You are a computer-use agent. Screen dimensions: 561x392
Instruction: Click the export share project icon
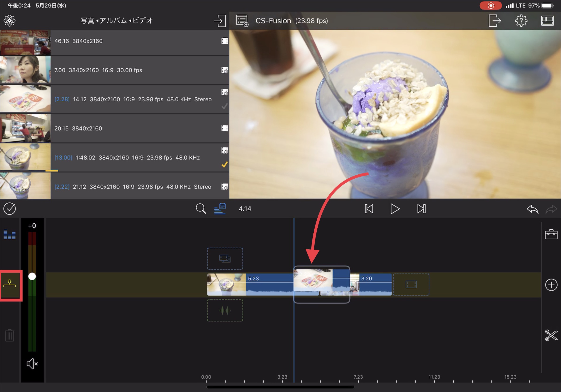(495, 20)
